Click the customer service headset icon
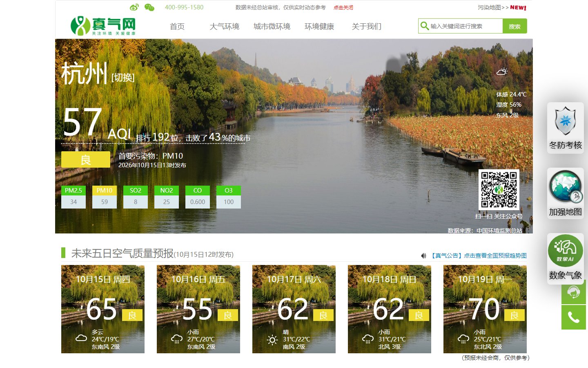Image resolution: width=588 pixels, height=368 pixels. pyautogui.click(x=574, y=292)
